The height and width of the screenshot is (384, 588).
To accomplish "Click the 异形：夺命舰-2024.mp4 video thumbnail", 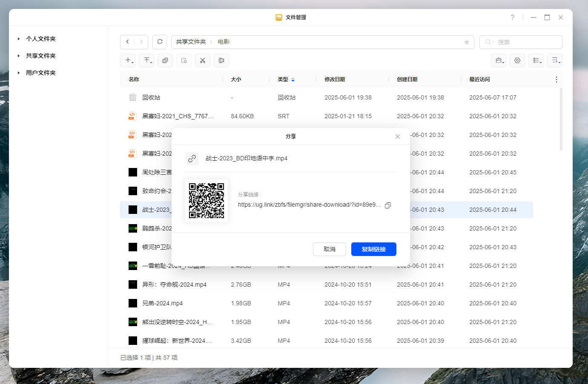I will pos(133,284).
